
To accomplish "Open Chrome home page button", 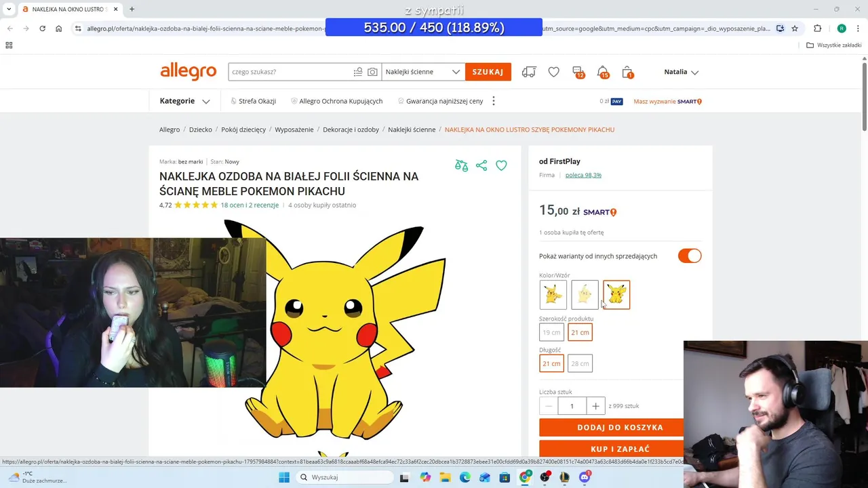I will tap(59, 28).
